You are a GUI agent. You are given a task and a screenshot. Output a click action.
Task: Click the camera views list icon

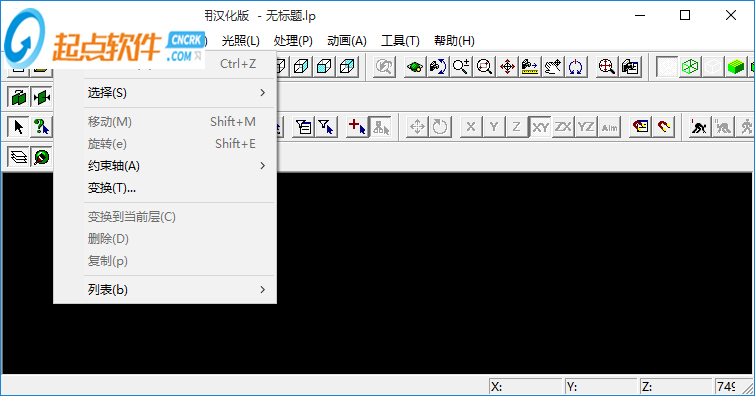(x=629, y=67)
